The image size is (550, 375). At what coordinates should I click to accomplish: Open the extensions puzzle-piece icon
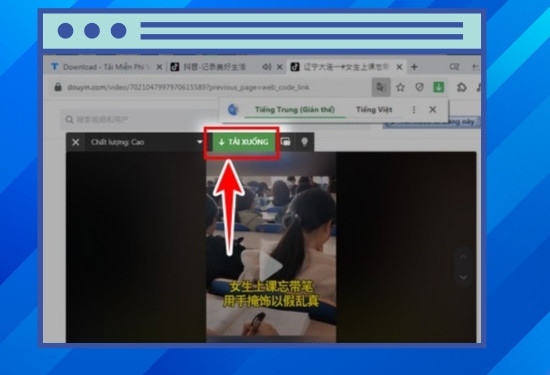[462, 87]
